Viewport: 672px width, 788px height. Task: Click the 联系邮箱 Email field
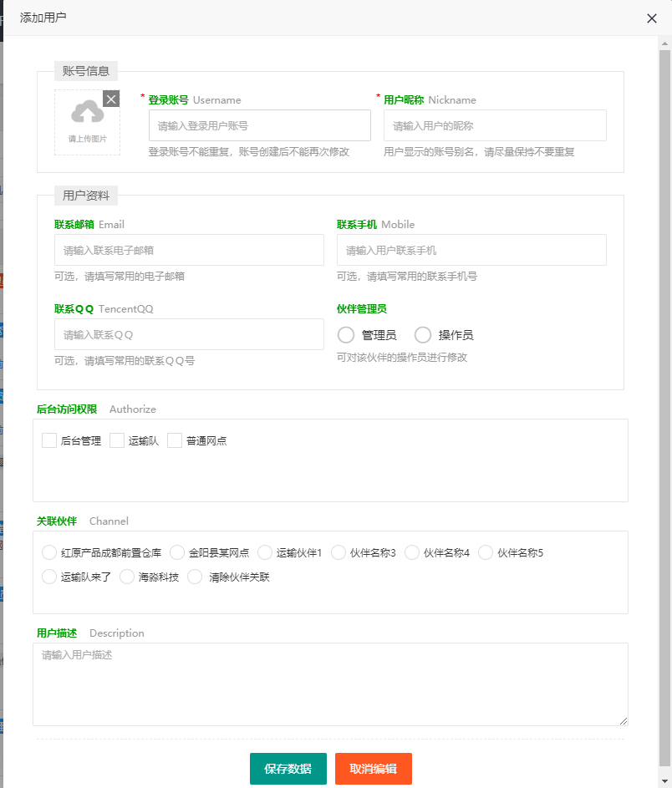tap(189, 250)
